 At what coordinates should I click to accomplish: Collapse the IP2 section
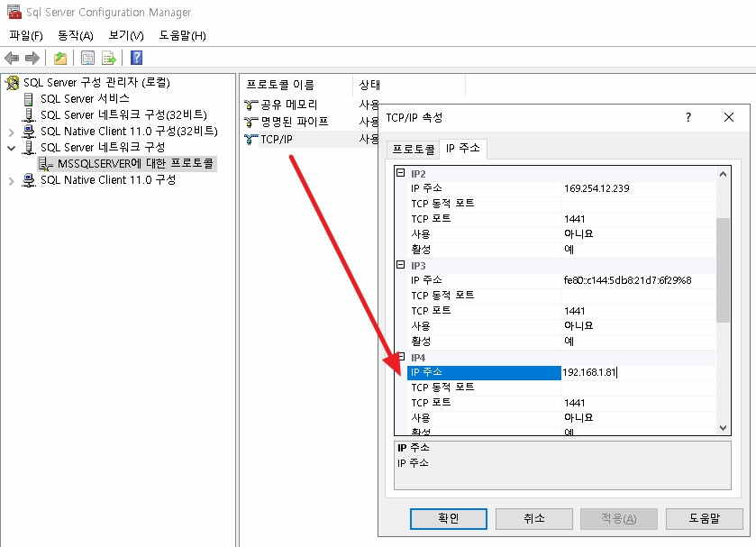coord(400,173)
